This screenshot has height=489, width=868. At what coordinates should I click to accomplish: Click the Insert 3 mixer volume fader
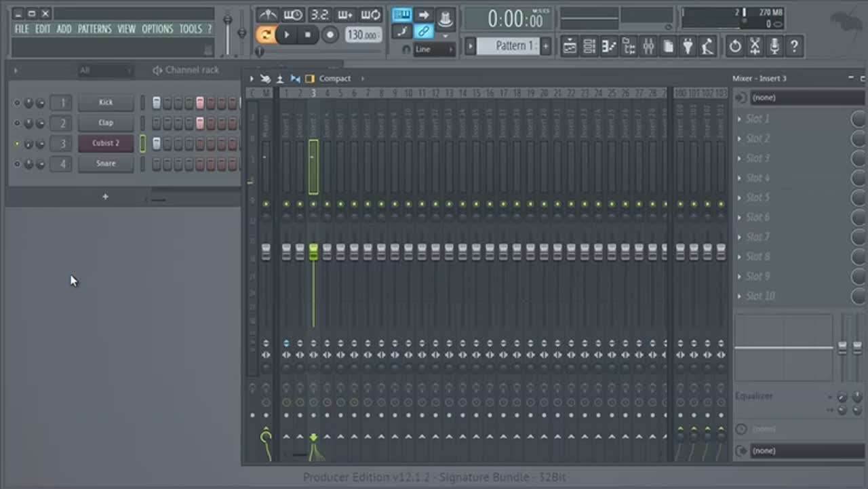[x=313, y=252]
